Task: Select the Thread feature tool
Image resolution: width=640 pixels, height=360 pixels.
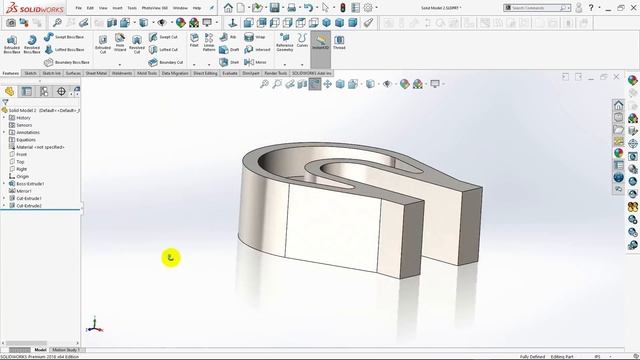Action: (x=339, y=42)
